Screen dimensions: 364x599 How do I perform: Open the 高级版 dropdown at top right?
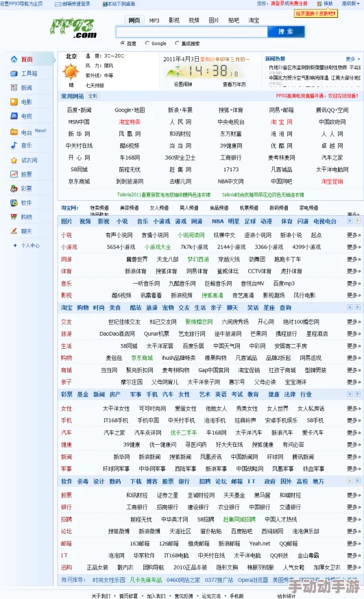tap(350, 3)
